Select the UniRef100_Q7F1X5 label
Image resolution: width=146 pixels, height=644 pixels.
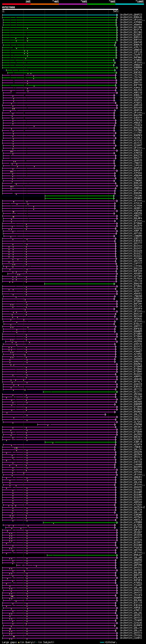pos(131,53)
